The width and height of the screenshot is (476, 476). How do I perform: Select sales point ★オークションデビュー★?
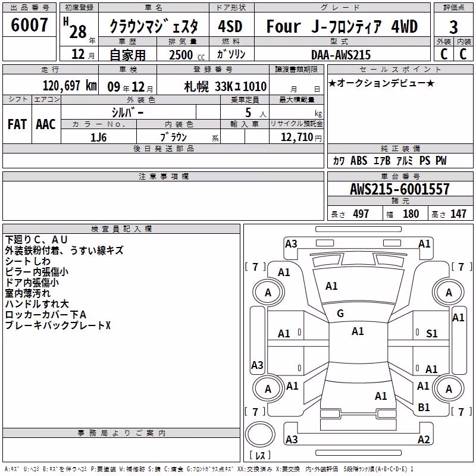pyautogui.click(x=381, y=83)
